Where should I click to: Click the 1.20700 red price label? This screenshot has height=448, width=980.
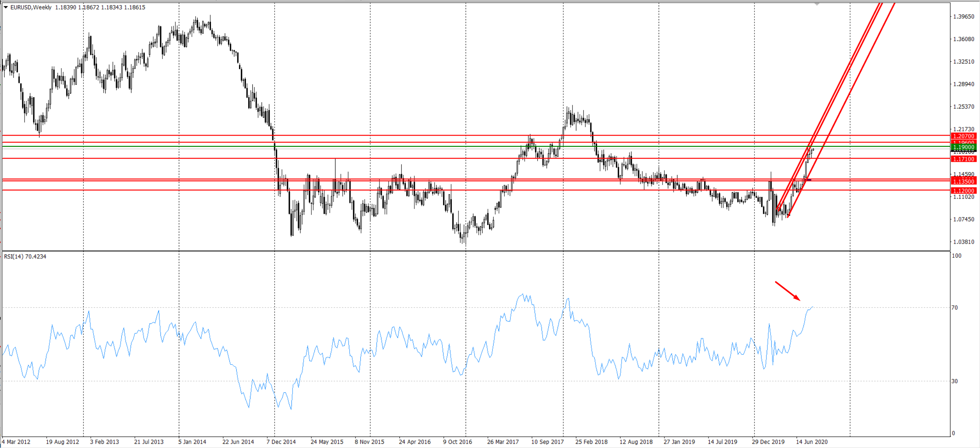[x=964, y=136]
